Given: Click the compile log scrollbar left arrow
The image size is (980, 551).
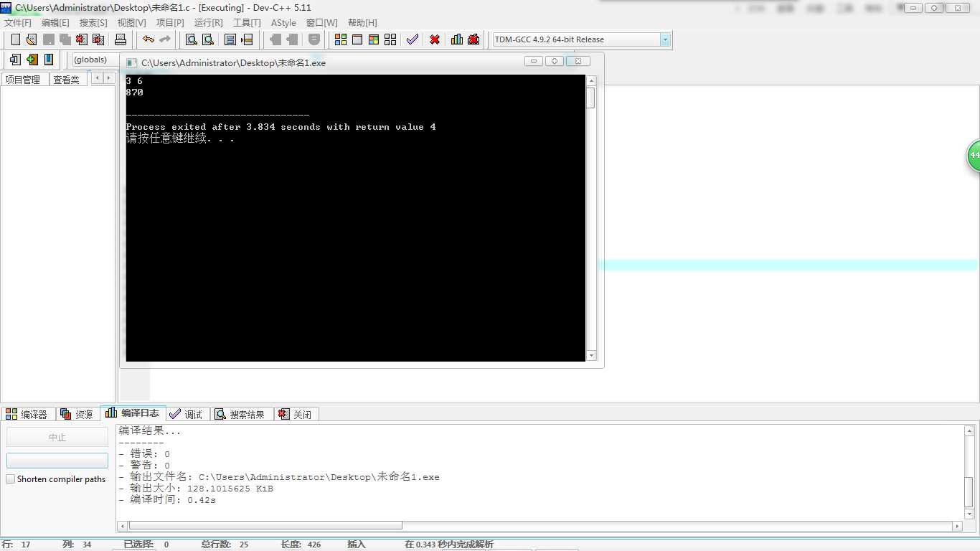Looking at the screenshot, I should [x=122, y=526].
